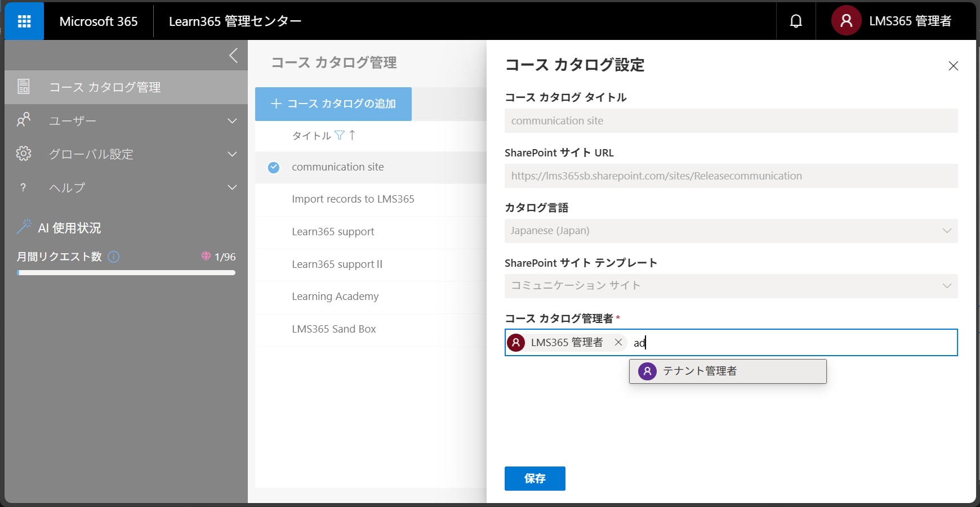Toggle sort order arrow beside タイトル
The image size is (980, 507).
pyautogui.click(x=353, y=135)
